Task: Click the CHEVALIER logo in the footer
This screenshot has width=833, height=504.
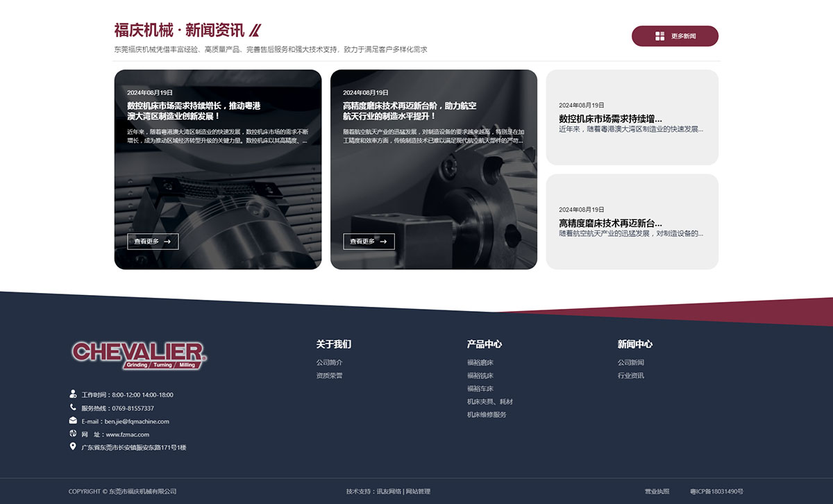Action: pyautogui.click(x=138, y=353)
